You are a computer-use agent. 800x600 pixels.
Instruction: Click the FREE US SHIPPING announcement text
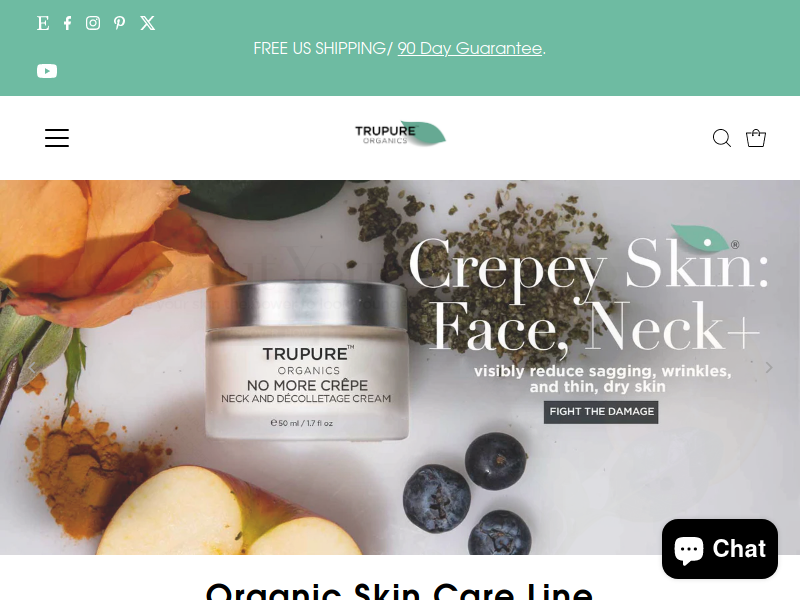point(322,48)
